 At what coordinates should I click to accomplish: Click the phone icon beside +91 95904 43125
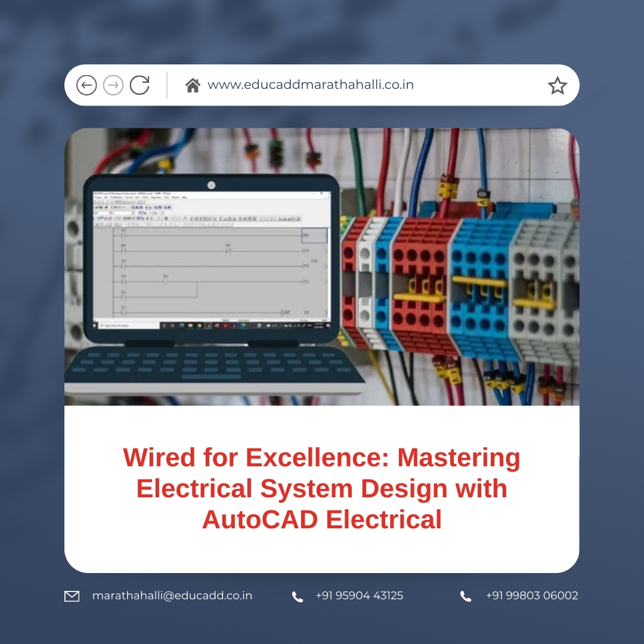(x=297, y=596)
